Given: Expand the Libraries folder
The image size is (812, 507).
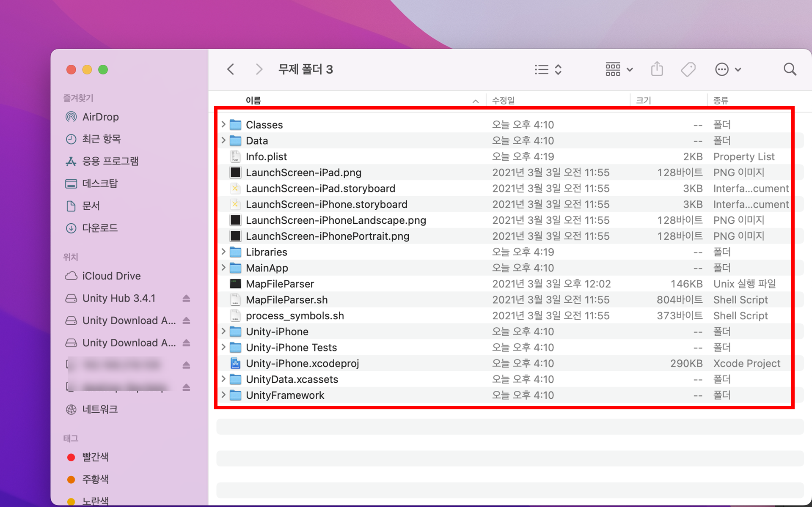Looking at the screenshot, I should 223,252.
